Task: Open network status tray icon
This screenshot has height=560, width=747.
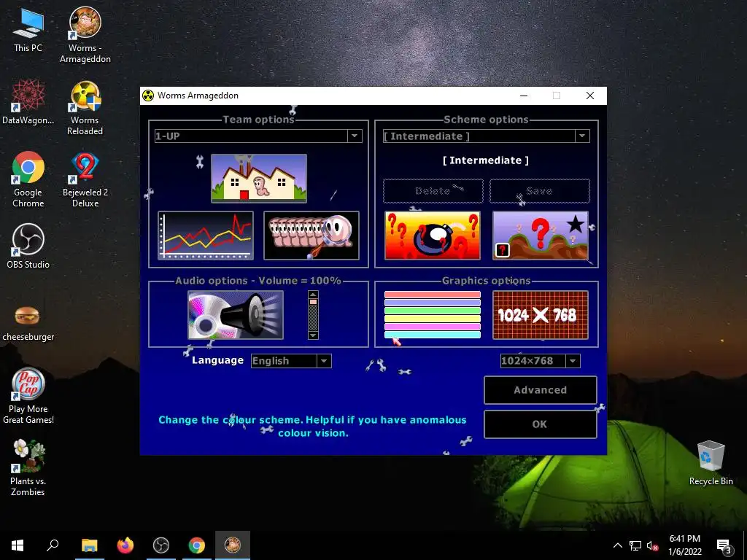Action: point(635,545)
